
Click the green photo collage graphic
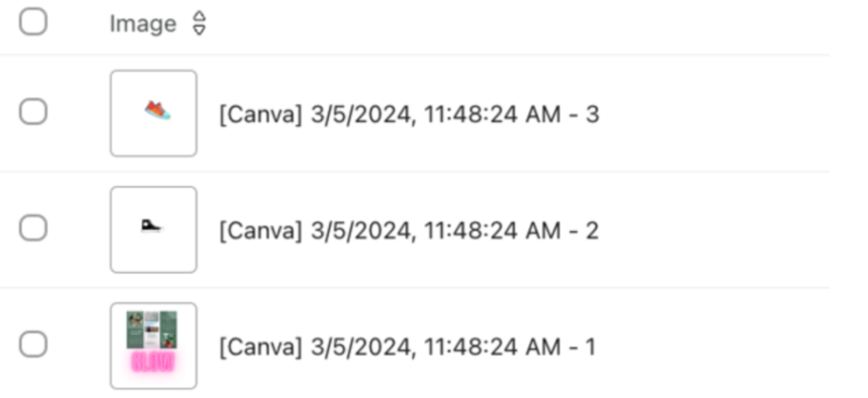(x=152, y=329)
